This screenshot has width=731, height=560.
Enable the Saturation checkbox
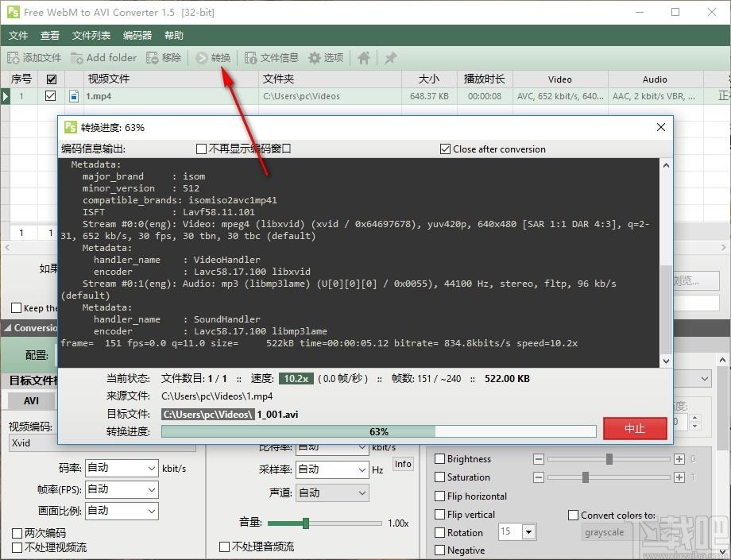(x=439, y=477)
